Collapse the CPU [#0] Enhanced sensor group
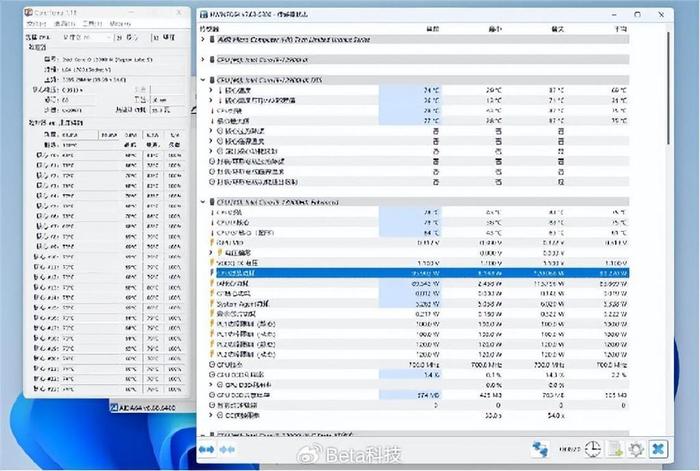The image size is (700, 471). click(203, 202)
